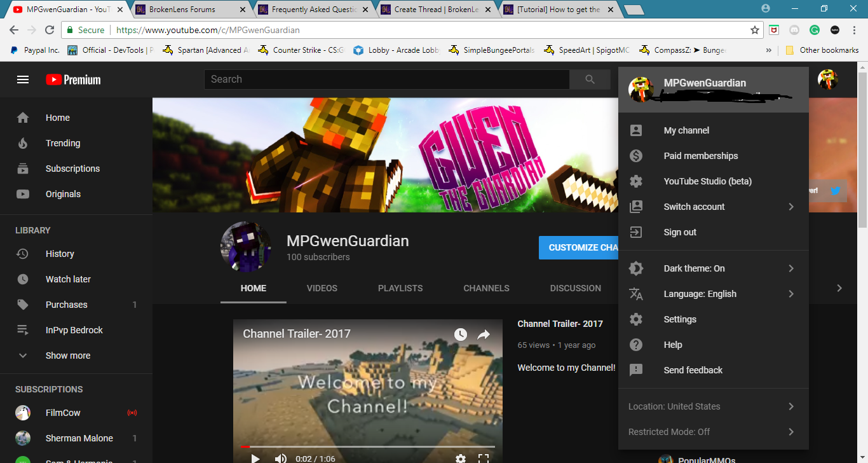Image resolution: width=868 pixels, height=463 pixels.
Task: Open Originals in the sidebar
Action: pos(76,194)
